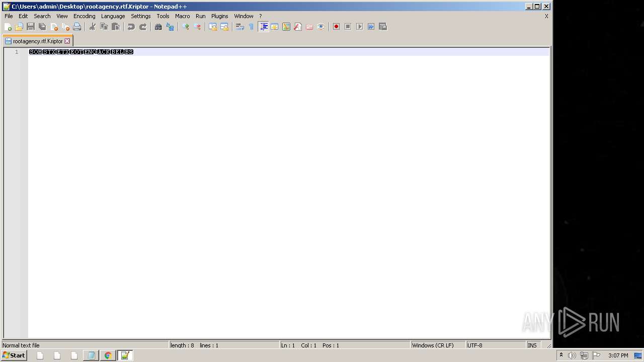
Task: Print the document using printer icon
Action: [x=77, y=27]
